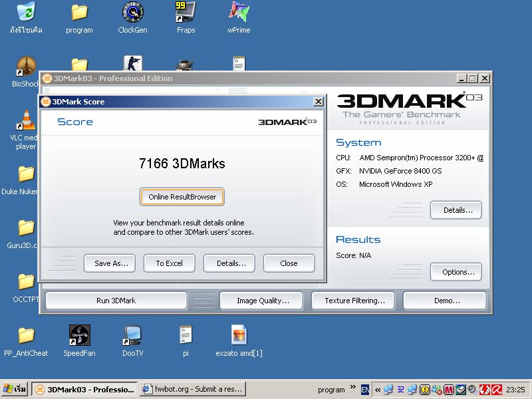532x399 pixels.
Task: Click the Avira umbrella tray icon
Action: [x=497, y=390]
